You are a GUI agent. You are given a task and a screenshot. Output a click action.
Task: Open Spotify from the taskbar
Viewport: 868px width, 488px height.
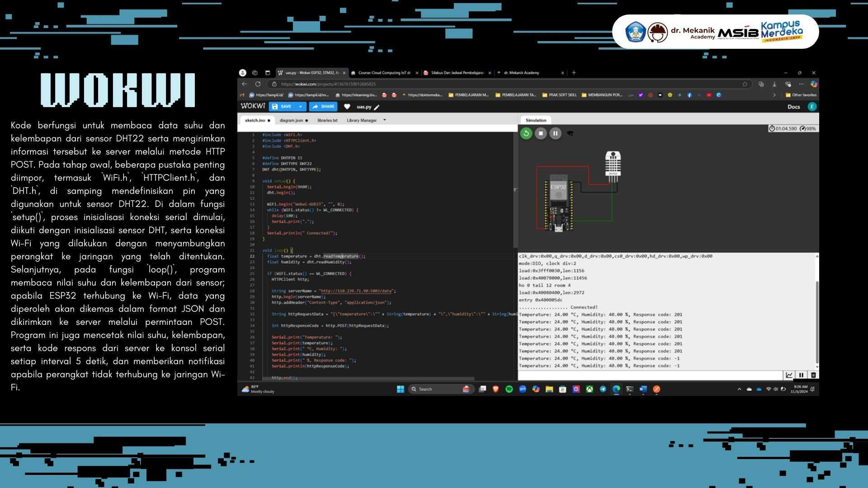(x=509, y=389)
